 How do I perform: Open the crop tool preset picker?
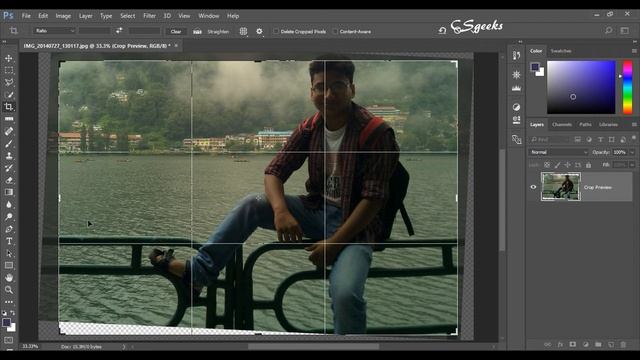pos(14,31)
